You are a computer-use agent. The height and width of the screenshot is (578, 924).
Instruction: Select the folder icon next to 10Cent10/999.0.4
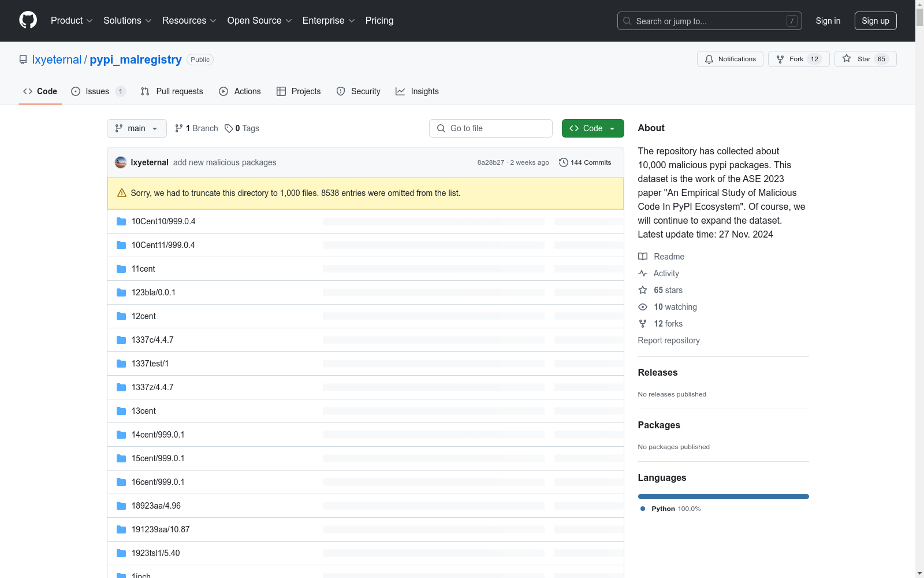[121, 221]
